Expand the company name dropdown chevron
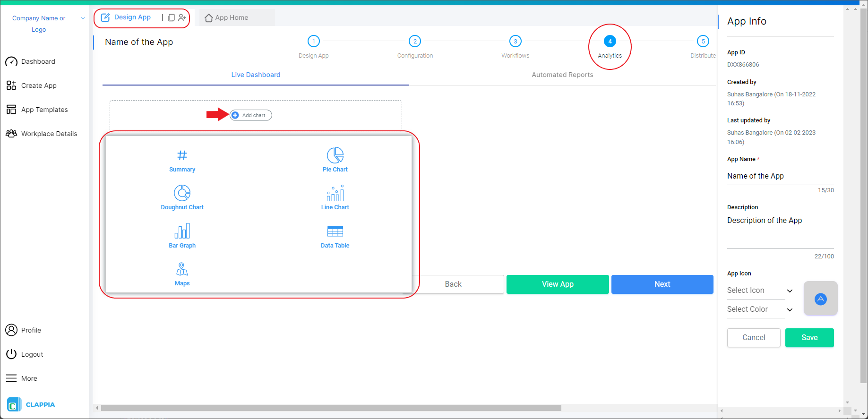This screenshot has width=868, height=419. 83,18
